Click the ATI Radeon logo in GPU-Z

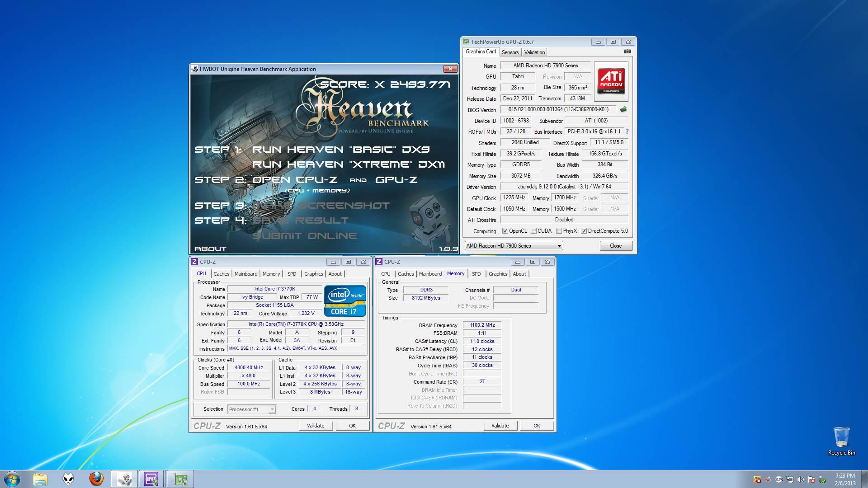611,81
